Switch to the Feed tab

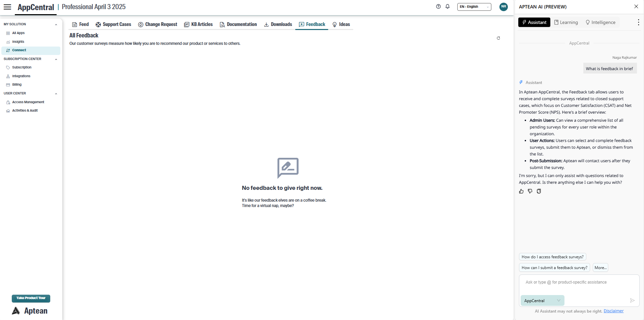tap(81, 24)
